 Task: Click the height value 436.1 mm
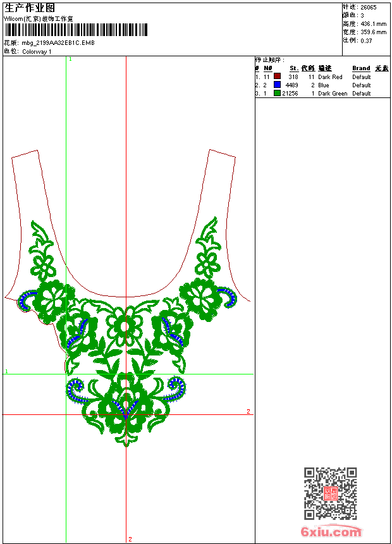click(373, 24)
